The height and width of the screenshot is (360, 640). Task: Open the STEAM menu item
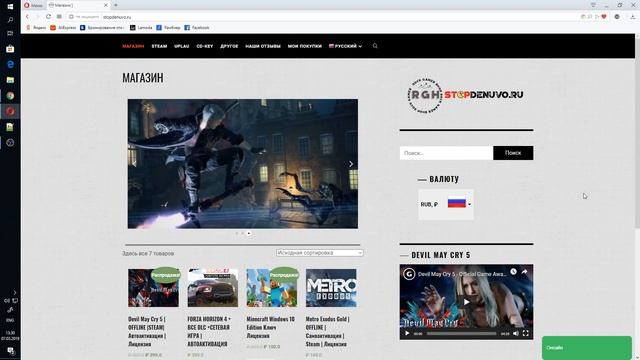coord(159,46)
